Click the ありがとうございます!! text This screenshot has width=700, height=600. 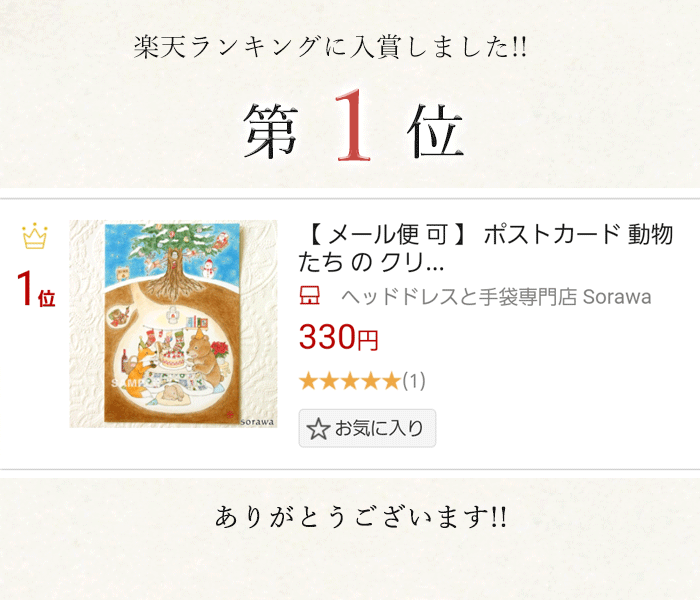361,517
